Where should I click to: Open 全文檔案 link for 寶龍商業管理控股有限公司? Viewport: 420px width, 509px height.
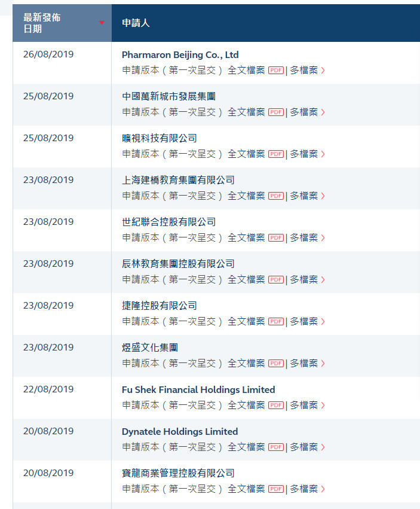(246, 489)
